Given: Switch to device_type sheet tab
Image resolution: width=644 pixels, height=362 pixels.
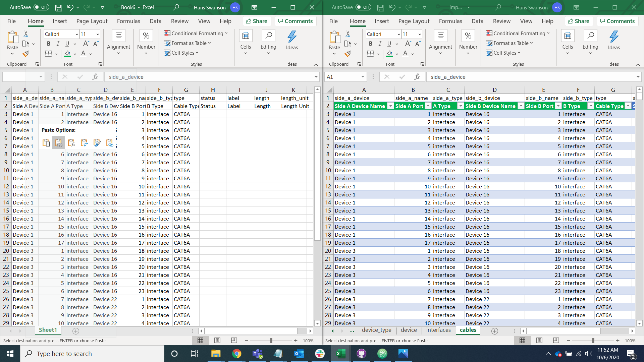Looking at the screenshot, I should [x=376, y=330].
